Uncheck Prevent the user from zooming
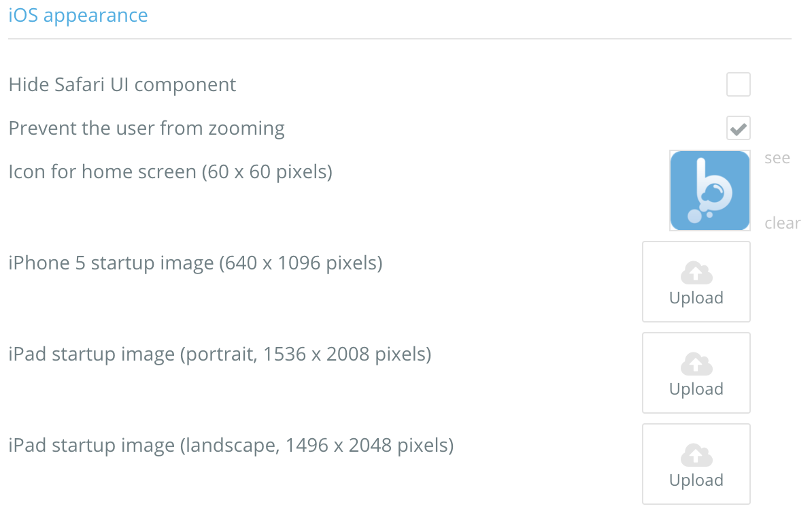Screen dimensions: 812x513 (738, 128)
